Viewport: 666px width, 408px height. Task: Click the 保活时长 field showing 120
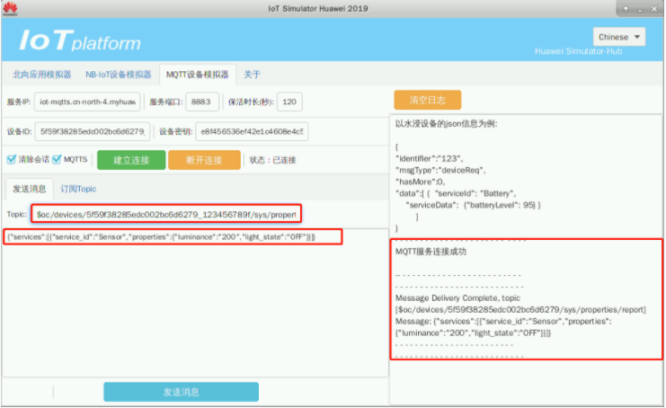(x=289, y=102)
